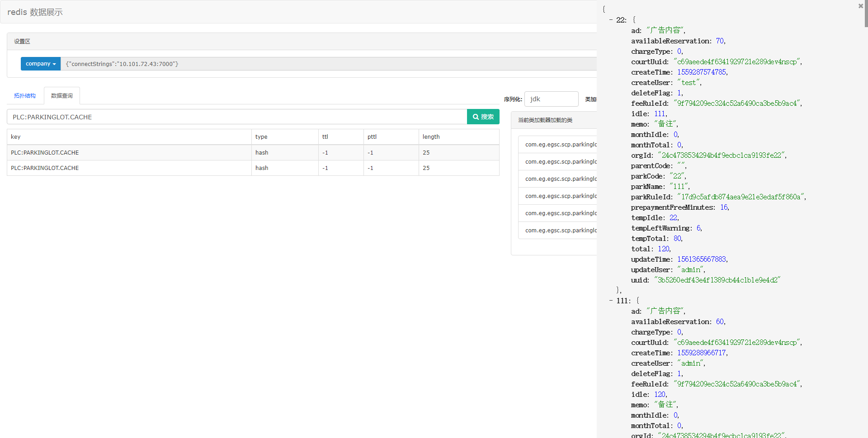Click length 25 in second row
This screenshot has height=438, width=868.
(x=426, y=168)
